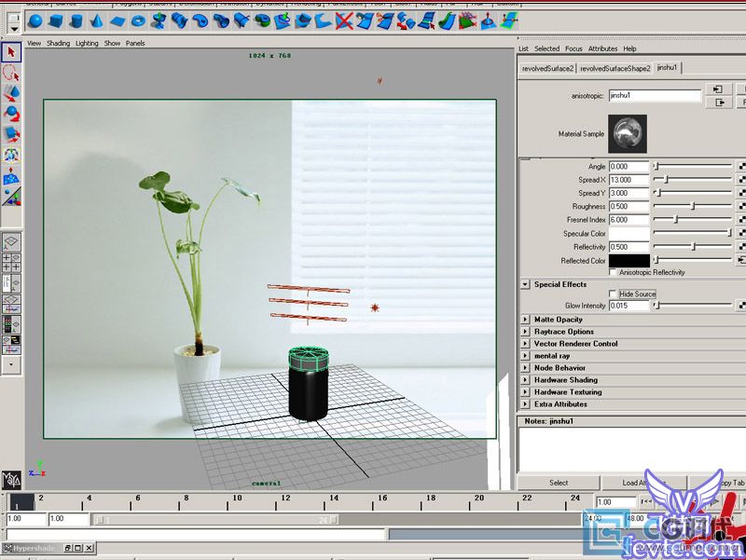Expand the mental ray section

click(525, 356)
